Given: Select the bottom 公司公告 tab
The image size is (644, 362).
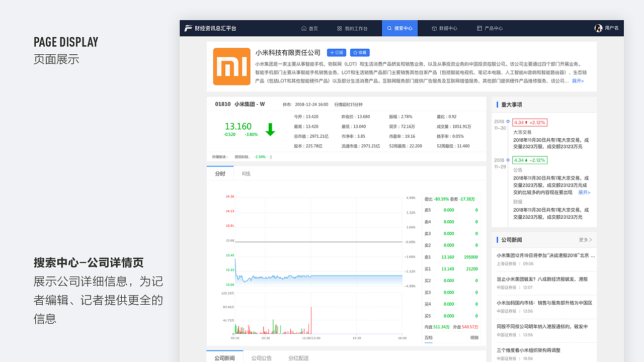Looking at the screenshot, I should (262, 358).
